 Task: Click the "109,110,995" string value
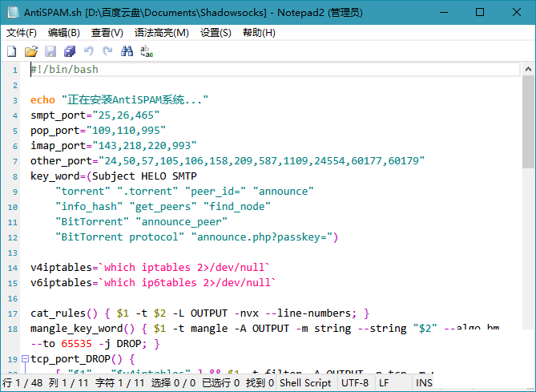[126, 131]
